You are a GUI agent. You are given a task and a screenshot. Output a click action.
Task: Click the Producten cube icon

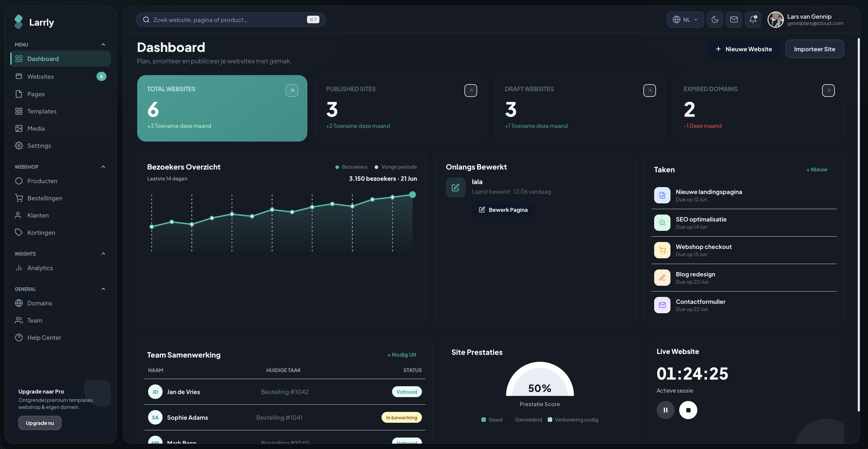tap(19, 181)
